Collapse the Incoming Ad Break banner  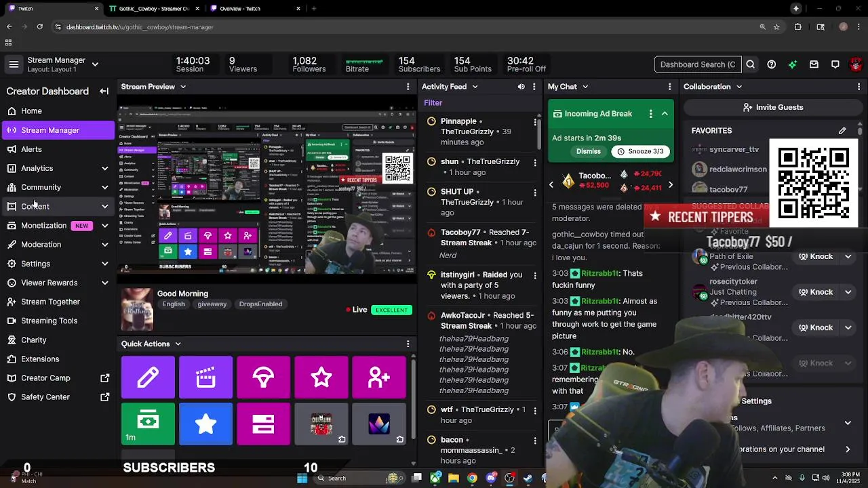665,114
